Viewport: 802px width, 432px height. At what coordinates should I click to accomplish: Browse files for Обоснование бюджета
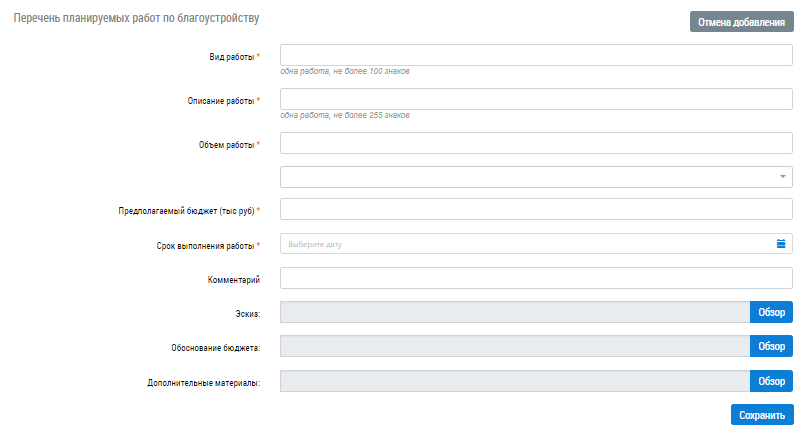771,346
